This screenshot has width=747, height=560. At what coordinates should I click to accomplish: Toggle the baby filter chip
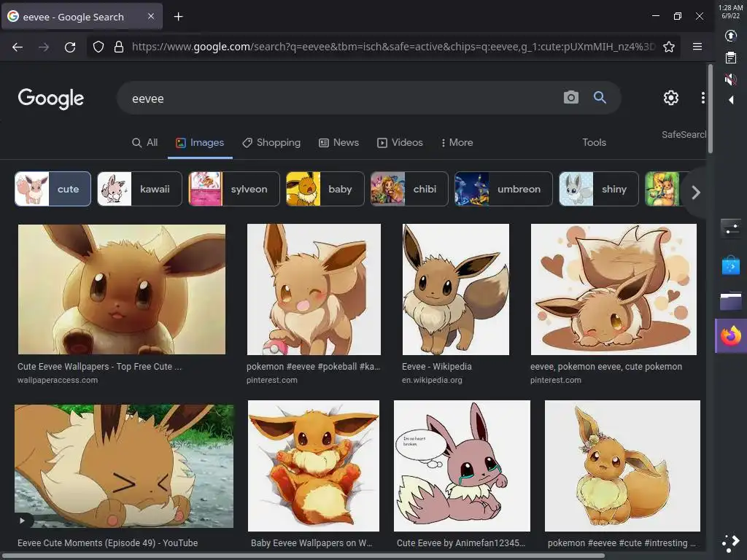325,189
